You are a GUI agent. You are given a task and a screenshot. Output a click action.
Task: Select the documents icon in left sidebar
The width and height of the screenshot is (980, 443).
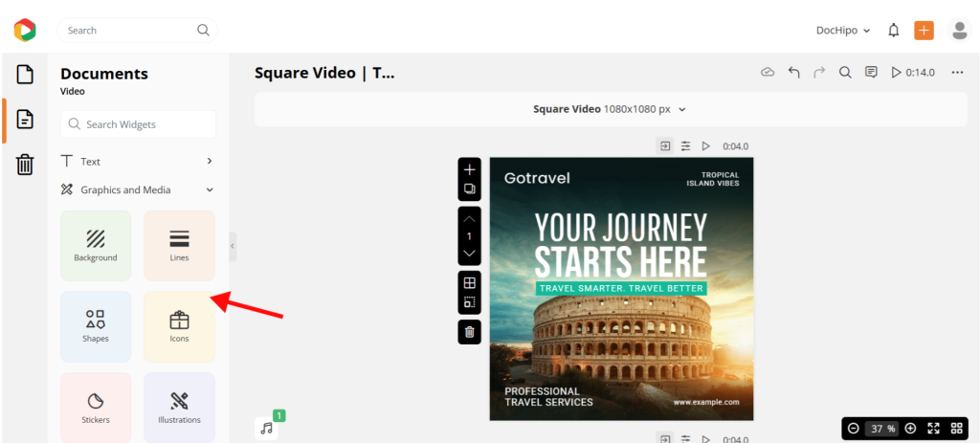coord(24,120)
